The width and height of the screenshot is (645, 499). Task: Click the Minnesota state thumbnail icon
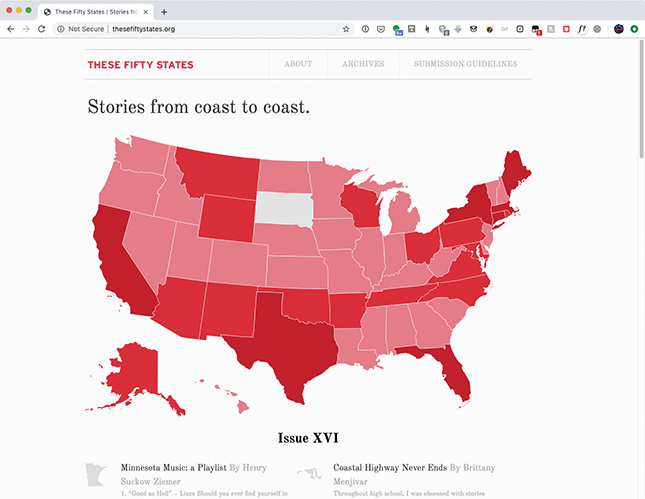coord(96,475)
